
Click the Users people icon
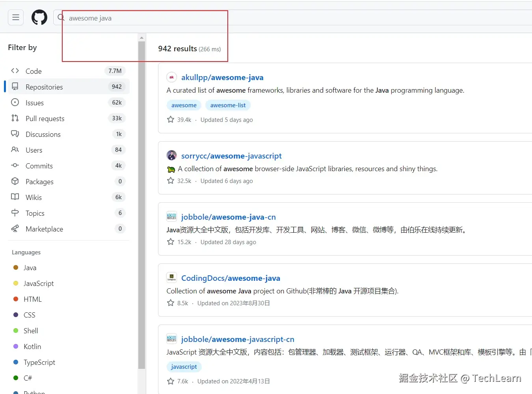click(x=15, y=150)
